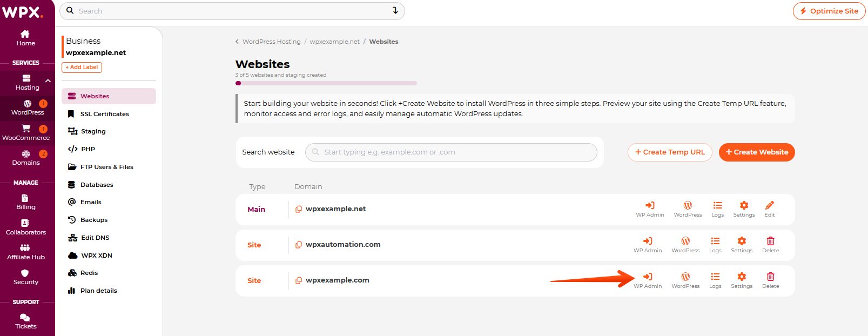This screenshot has width=868, height=336.
Task: Open Settings gear for wpxexample.net
Action: (744, 209)
